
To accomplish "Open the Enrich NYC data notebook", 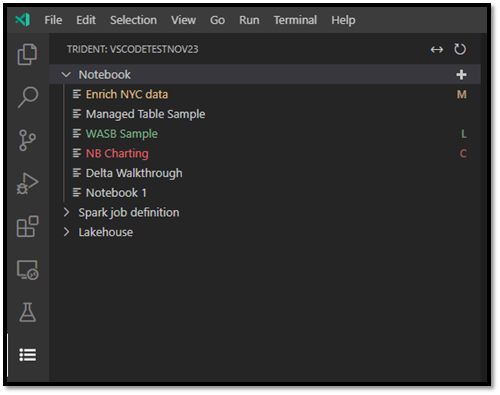I will click(127, 94).
